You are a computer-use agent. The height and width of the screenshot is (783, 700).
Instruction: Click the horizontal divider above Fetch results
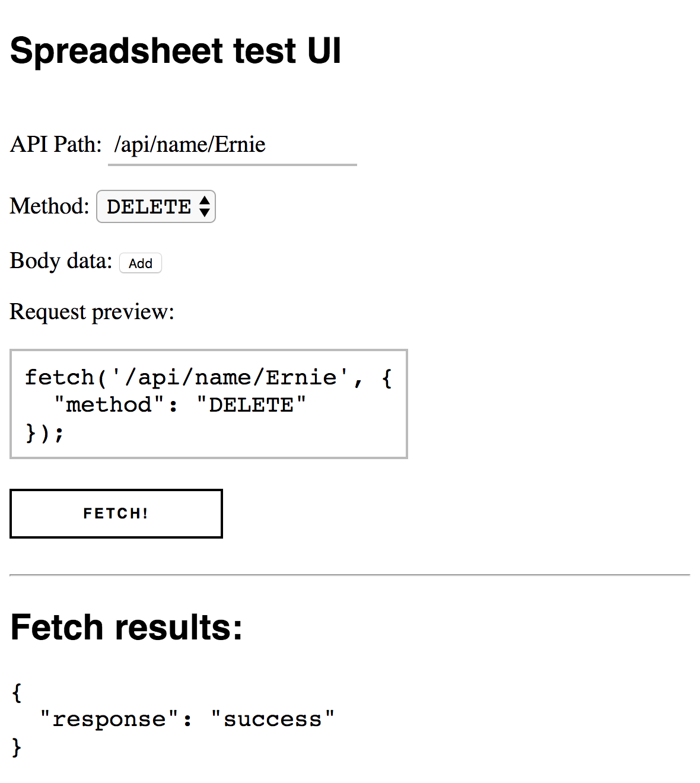350,575
